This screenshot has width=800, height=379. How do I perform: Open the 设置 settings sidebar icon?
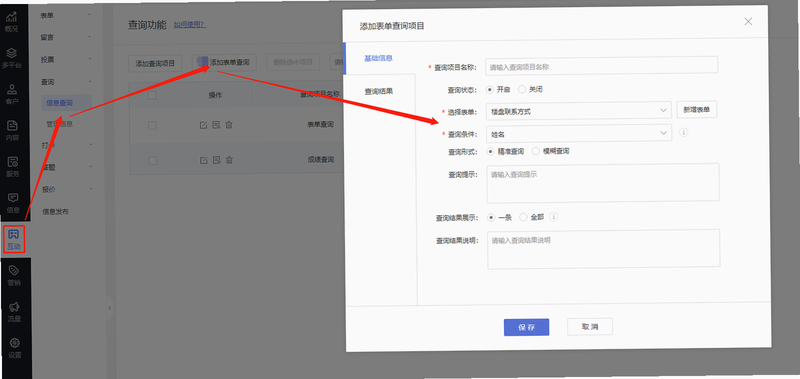click(15, 348)
